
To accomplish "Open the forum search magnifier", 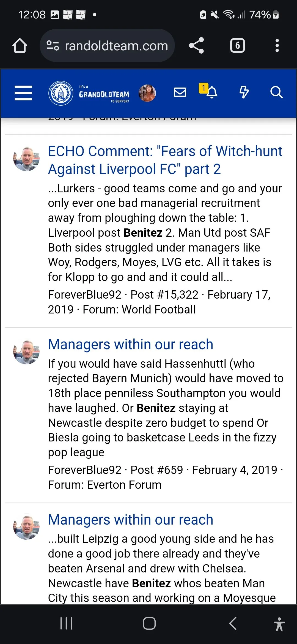I will click(x=276, y=92).
